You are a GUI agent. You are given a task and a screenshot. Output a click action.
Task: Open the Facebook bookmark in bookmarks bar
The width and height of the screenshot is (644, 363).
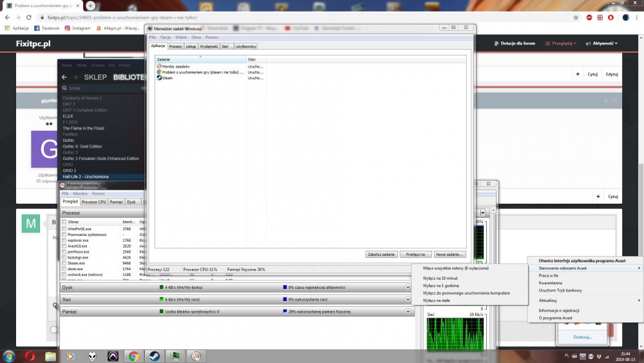pos(47,28)
